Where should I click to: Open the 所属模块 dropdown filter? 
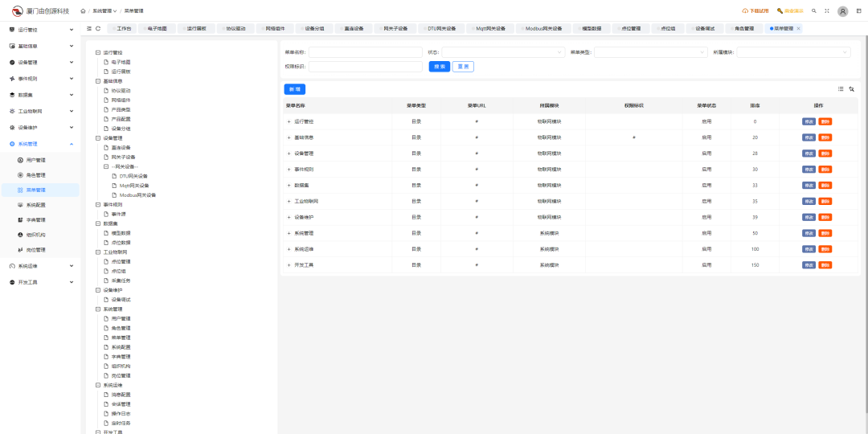pos(793,52)
